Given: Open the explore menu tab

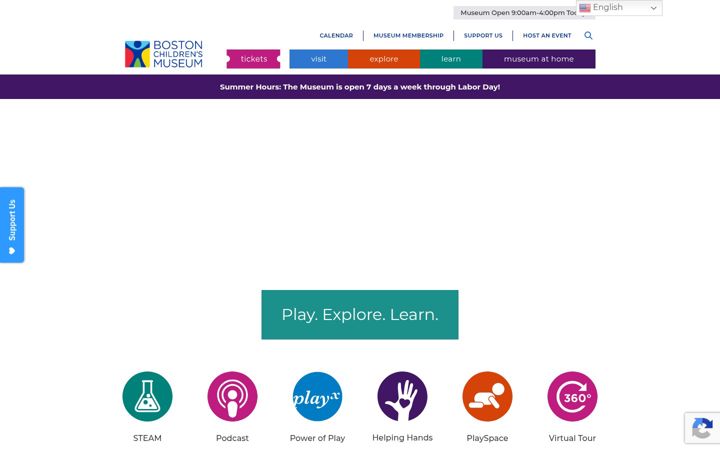Looking at the screenshot, I should (x=384, y=59).
